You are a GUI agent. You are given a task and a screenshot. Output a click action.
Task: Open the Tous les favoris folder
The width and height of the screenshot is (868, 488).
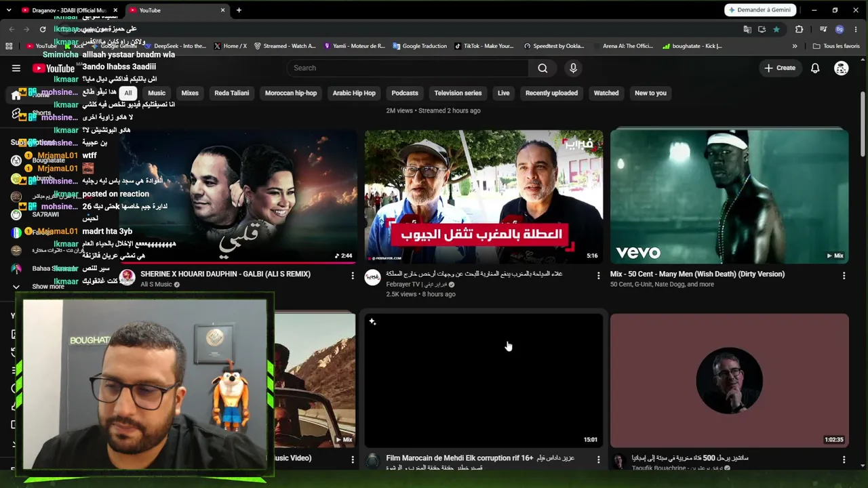(836, 46)
